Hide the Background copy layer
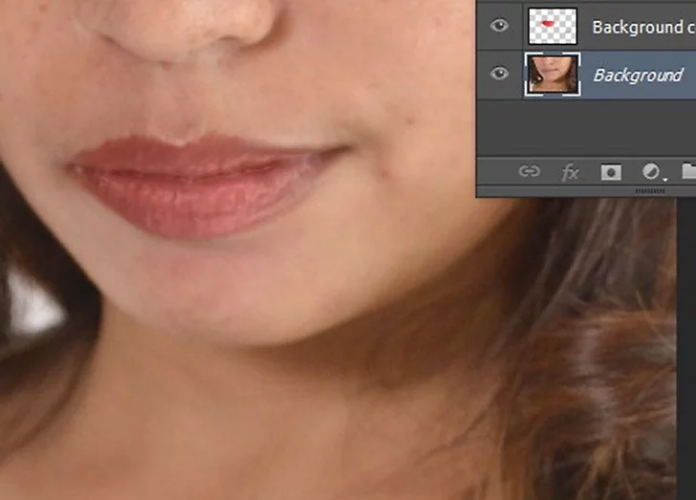The image size is (696, 500). [499, 26]
